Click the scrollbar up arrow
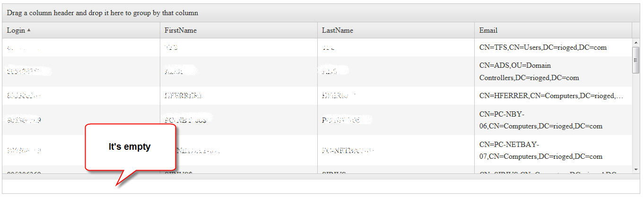The height and width of the screenshot is (200, 644). coord(636,43)
